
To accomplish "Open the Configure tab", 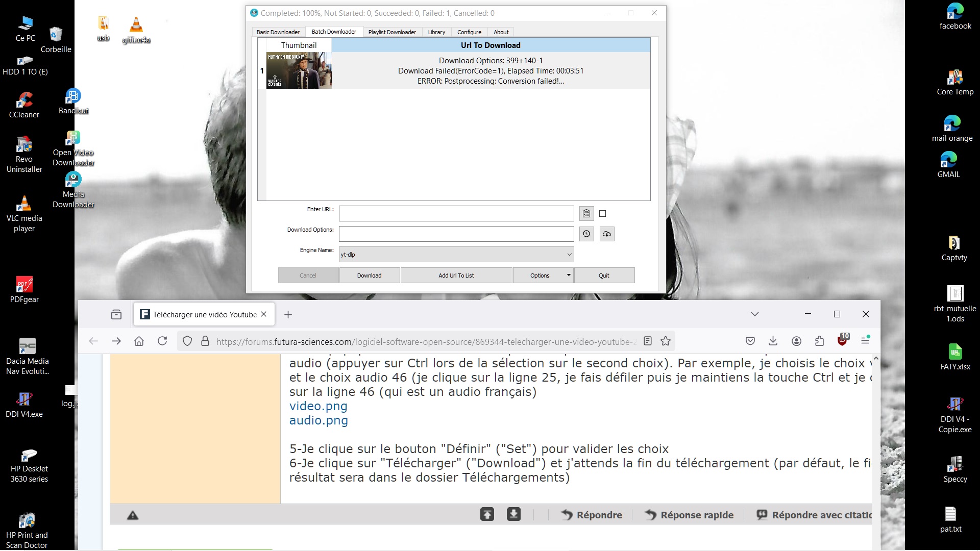I will click(469, 32).
